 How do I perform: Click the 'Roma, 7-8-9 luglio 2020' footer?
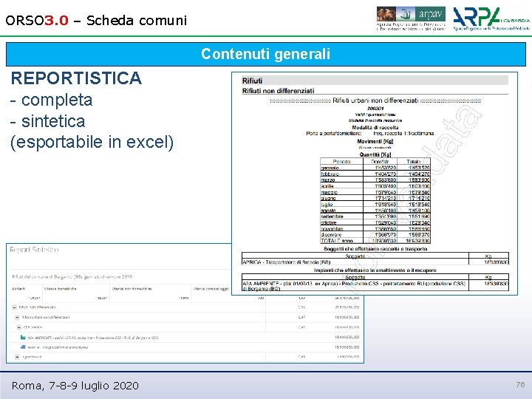click(x=75, y=386)
